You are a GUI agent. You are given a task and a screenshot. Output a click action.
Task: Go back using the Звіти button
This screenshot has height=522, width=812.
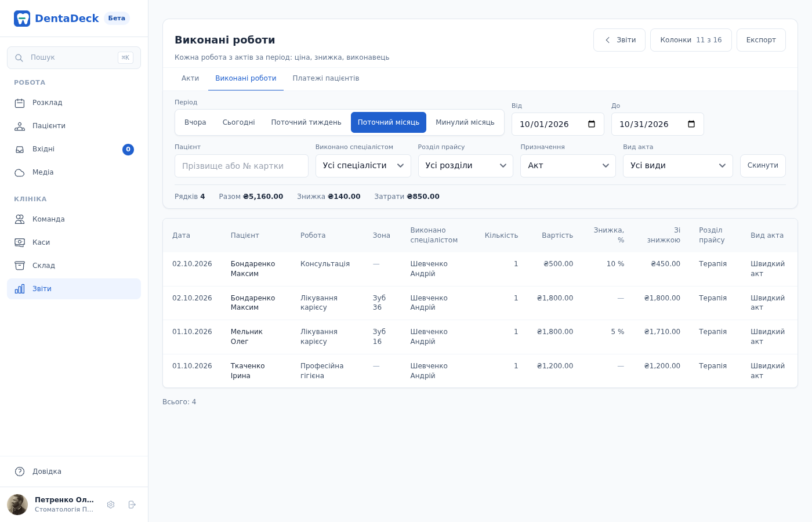pos(619,40)
